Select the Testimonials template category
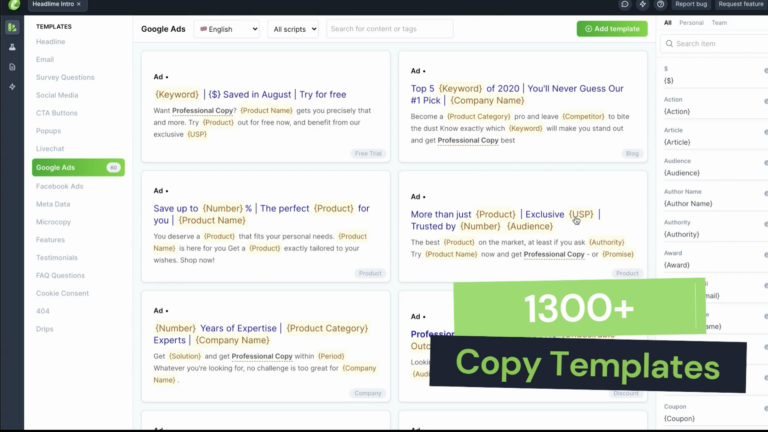Image resolution: width=768 pixels, height=432 pixels. pos(56,258)
